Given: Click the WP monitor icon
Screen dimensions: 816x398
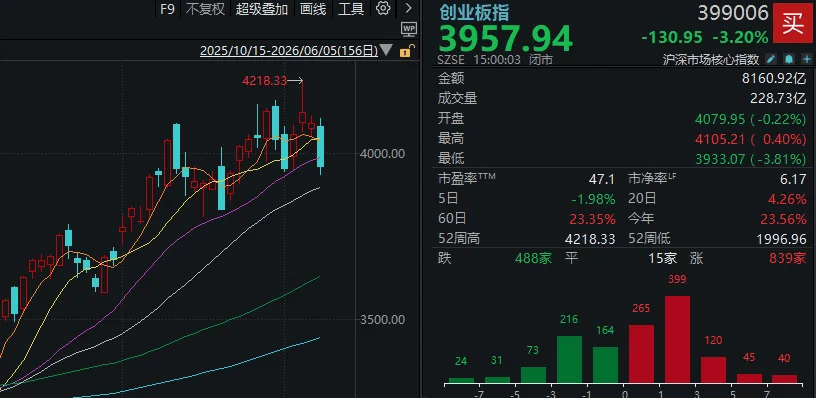Looking at the screenshot, I should (x=409, y=29).
